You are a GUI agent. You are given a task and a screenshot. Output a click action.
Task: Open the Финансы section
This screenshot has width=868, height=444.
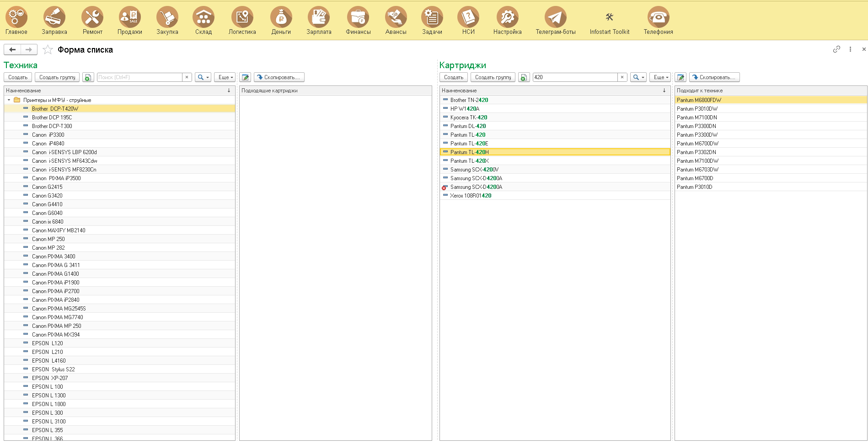click(x=358, y=21)
